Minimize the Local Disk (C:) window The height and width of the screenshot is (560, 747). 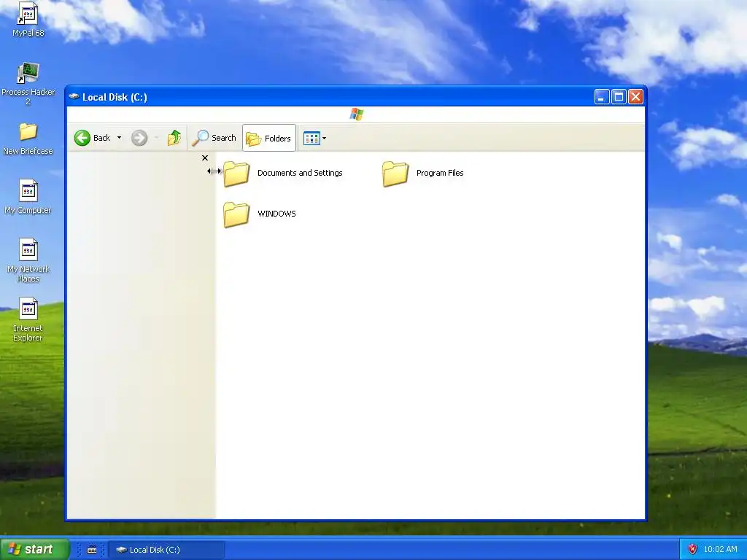602,97
